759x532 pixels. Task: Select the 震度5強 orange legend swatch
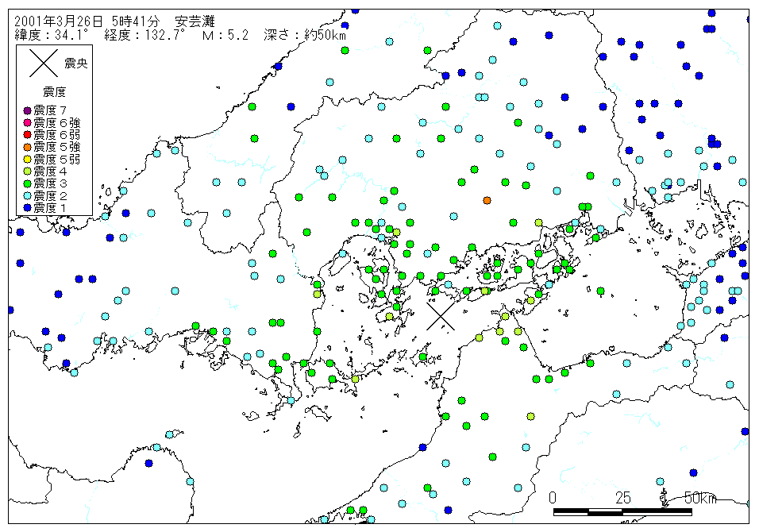(27, 147)
